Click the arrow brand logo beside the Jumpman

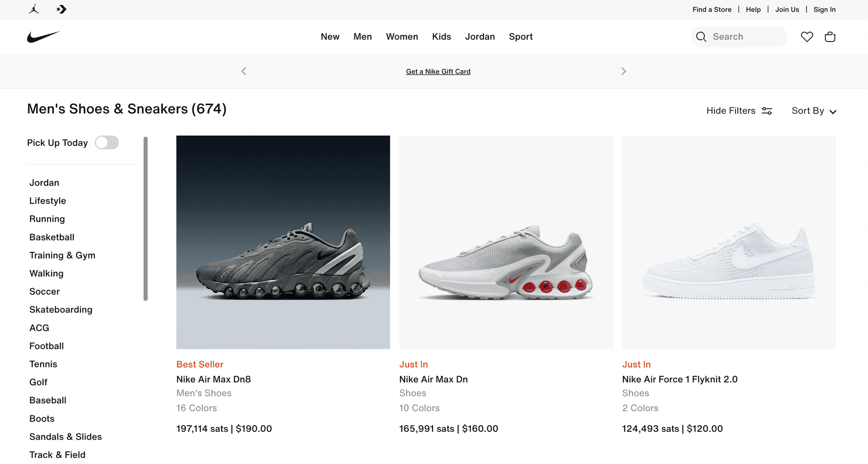click(x=61, y=9)
